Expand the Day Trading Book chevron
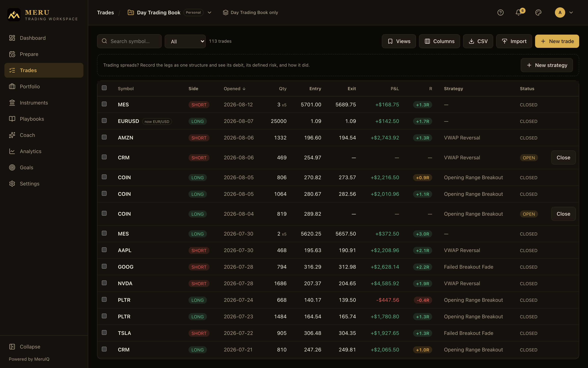 click(x=209, y=12)
